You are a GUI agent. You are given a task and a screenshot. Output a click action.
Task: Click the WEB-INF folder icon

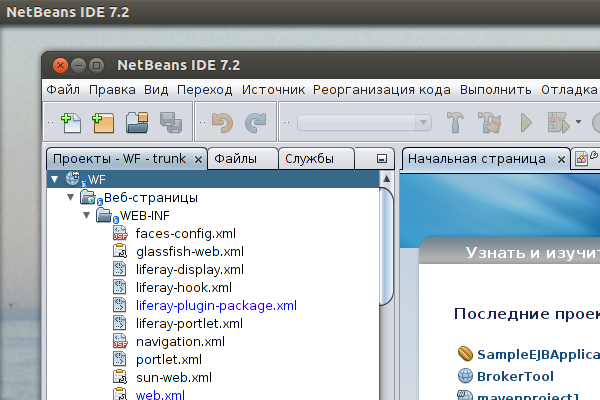point(105,215)
